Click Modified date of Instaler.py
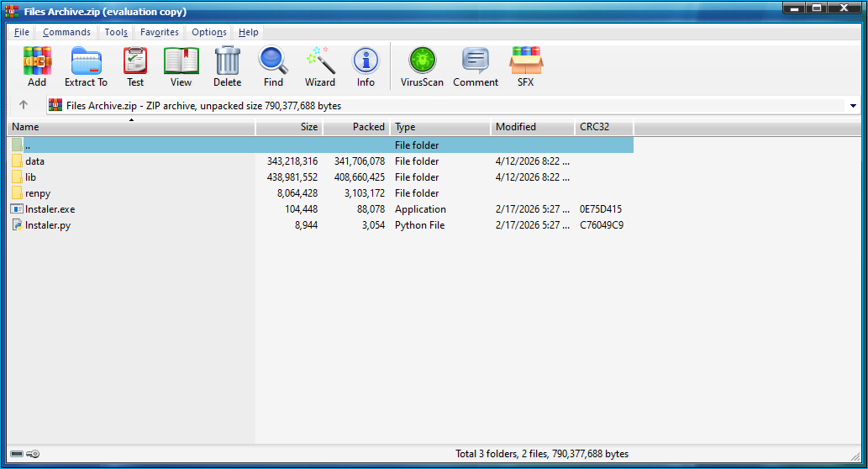This screenshot has width=868, height=469. pyautogui.click(x=533, y=225)
